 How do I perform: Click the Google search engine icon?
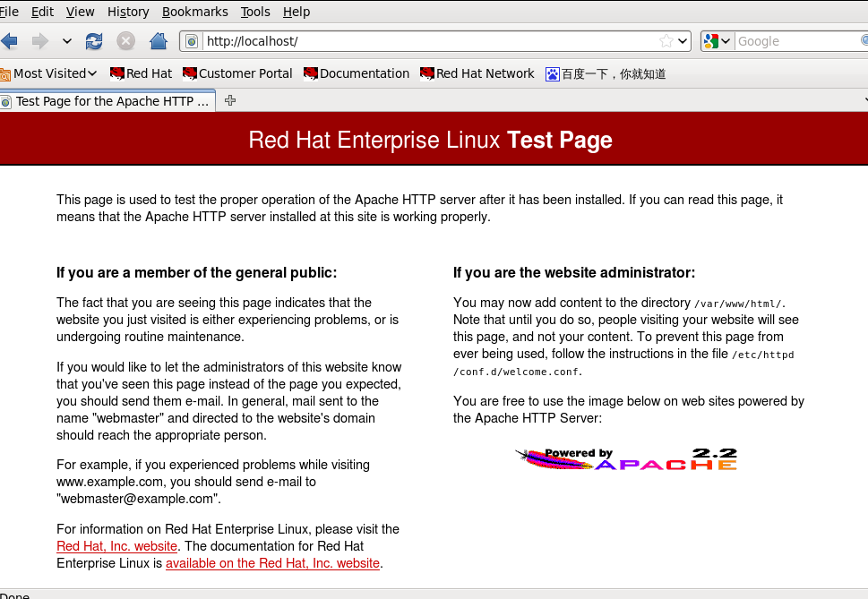tap(710, 41)
